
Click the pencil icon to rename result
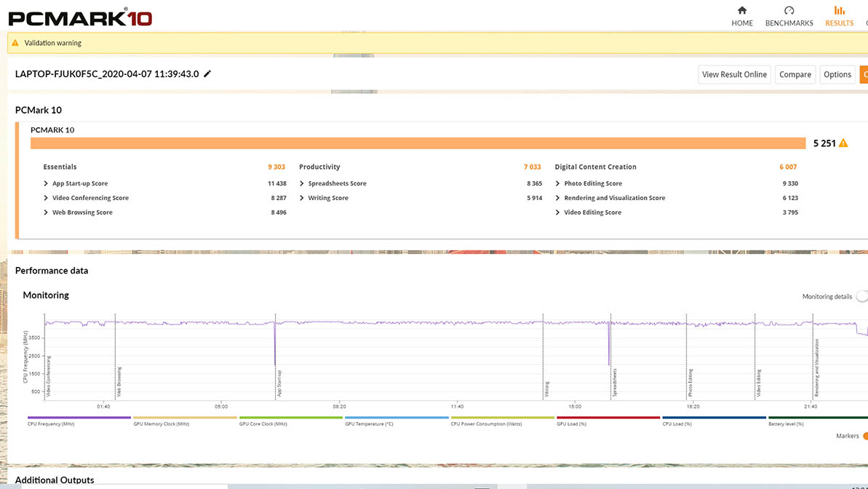(x=207, y=73)
